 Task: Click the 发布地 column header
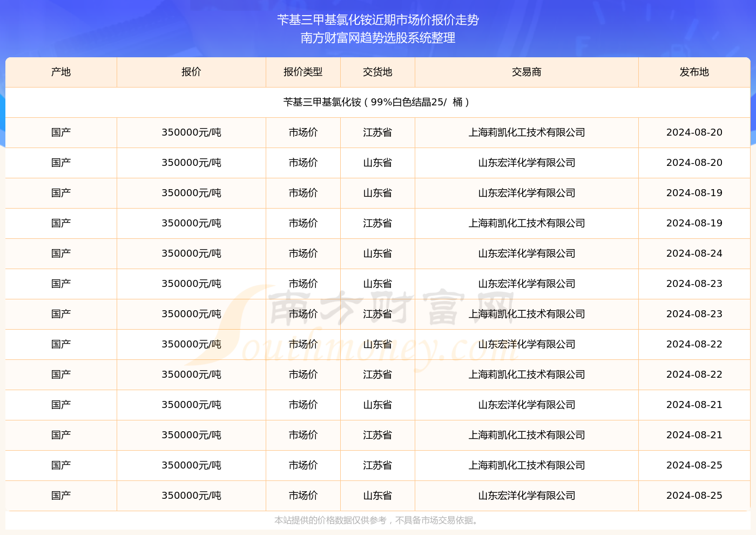(x=694, y=72)
